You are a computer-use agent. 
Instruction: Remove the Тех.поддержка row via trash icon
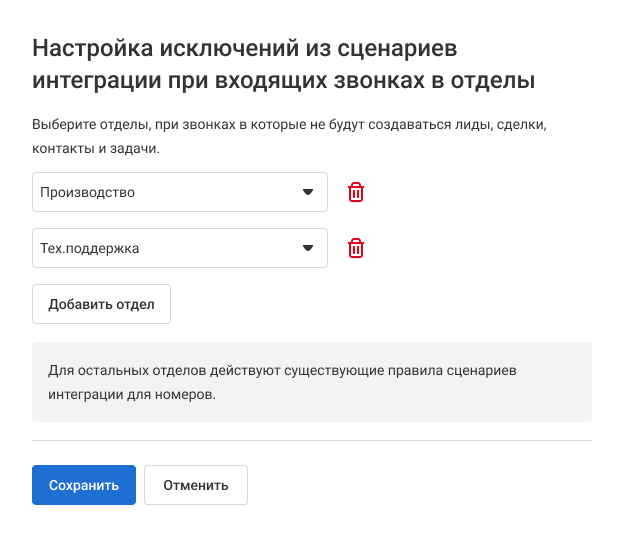[x=356, y=249]
